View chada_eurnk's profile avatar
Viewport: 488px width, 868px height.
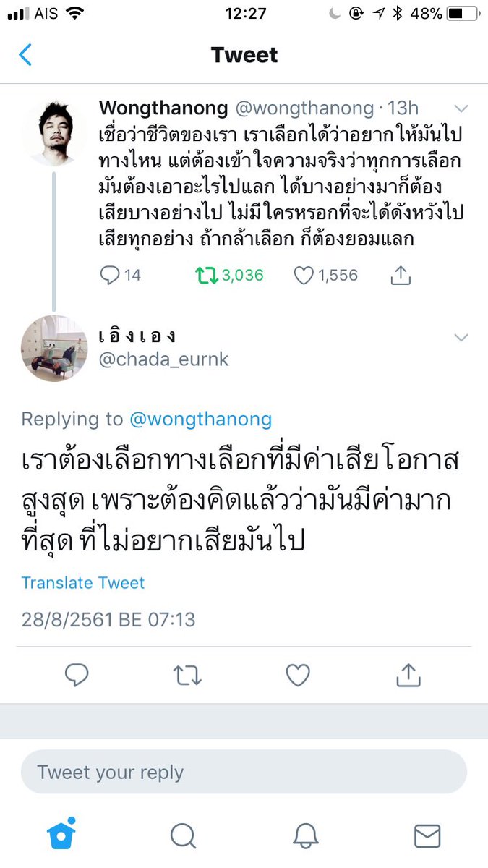(53, 348)
